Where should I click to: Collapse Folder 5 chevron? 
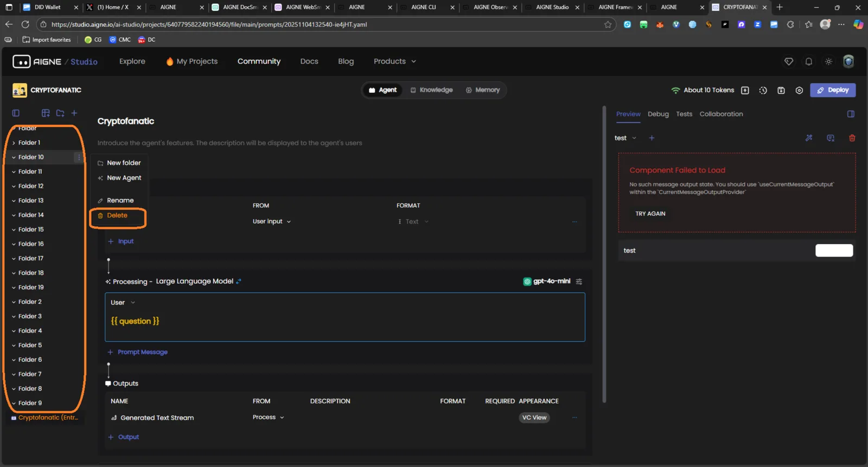click(x=14, y=346)
